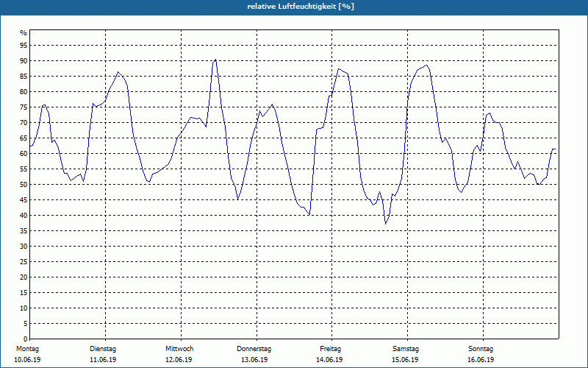Click the 'Mittwoch' day label
This screenshot has height=368, width=588.
(x=179, y=349)
